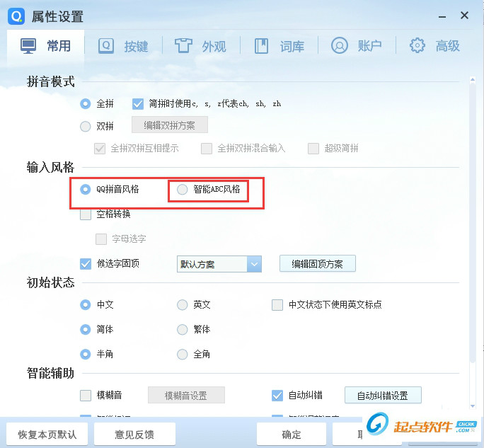Toggle 简拼时使用c, s, z代表ch, sh, zh checkbox
Image resolution: width=484 pixels, height=448 pixels.
(x=138, y=104)
